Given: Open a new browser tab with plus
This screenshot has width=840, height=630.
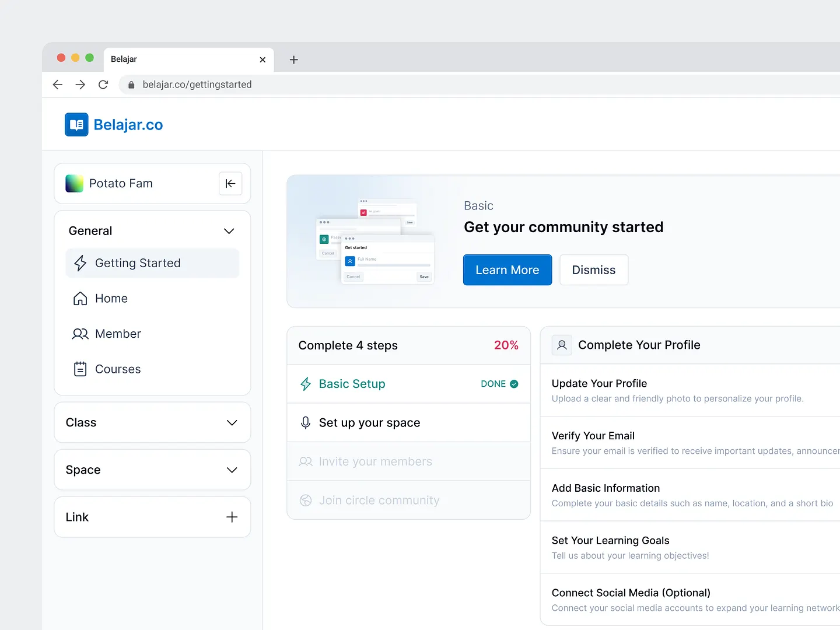Looking at the screenshot, I should 294,60.
